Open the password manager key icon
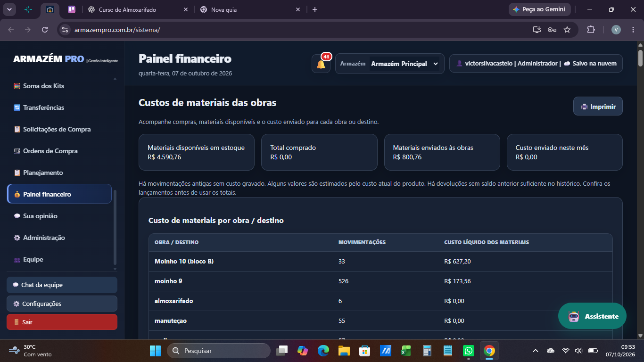 point(552,30)
